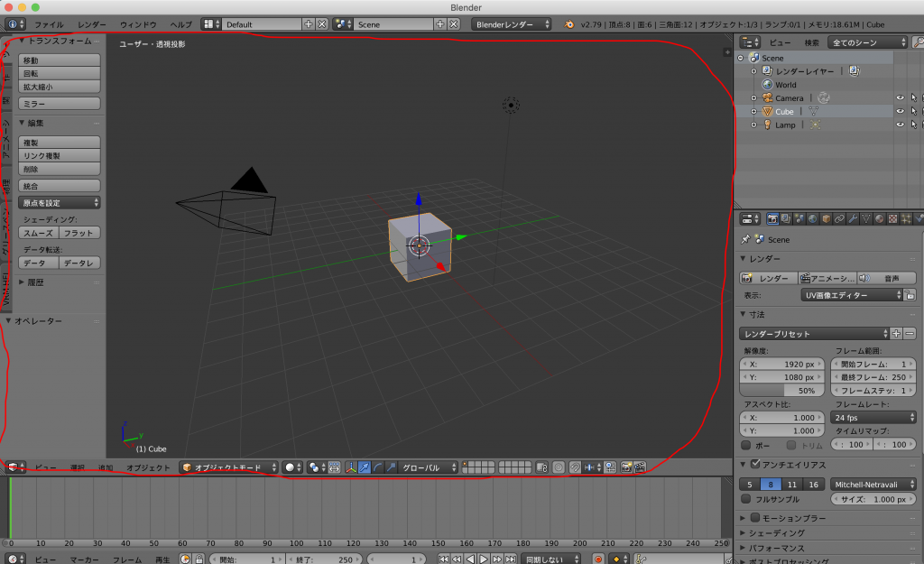Open the Blender info editor type icon

point(15,24)
